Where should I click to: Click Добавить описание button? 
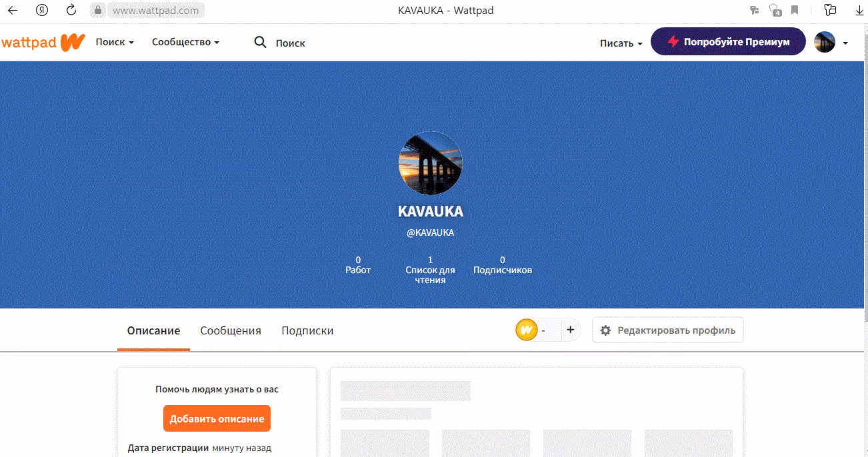(x=217, y=418)
